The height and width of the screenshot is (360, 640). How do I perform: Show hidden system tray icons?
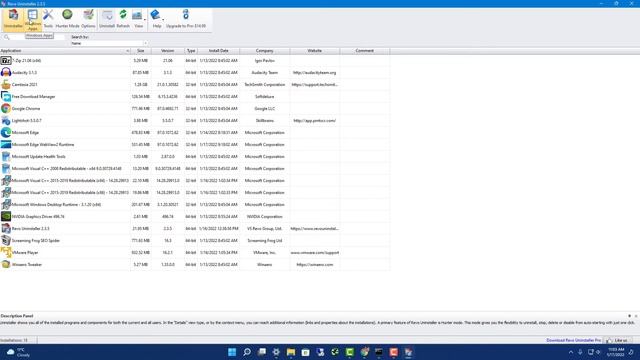point(571,352)
